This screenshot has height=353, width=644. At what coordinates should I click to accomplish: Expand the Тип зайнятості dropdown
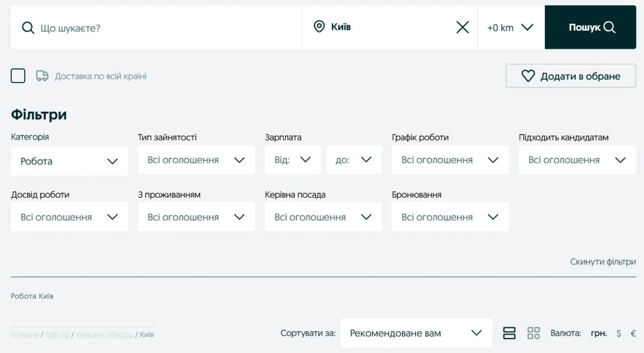(196, 160)
